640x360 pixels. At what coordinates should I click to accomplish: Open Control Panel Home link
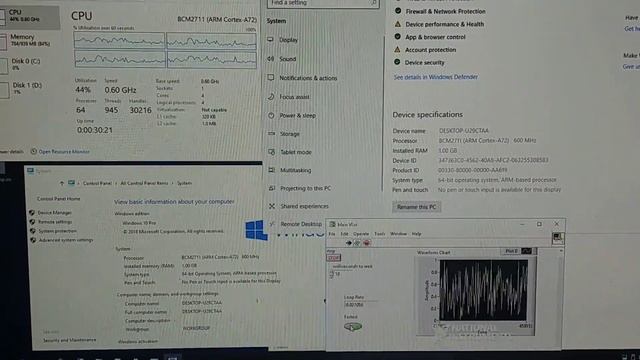58,199
